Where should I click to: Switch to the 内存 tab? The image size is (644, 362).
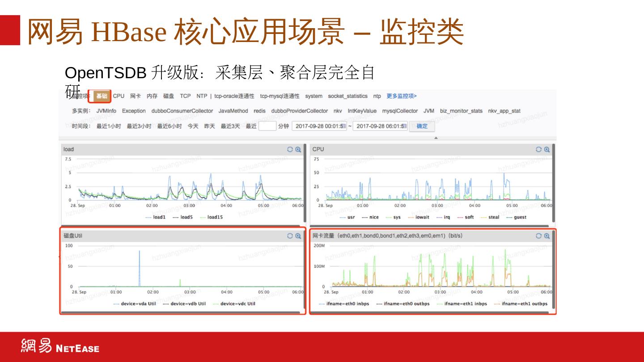tap(152, 96)
